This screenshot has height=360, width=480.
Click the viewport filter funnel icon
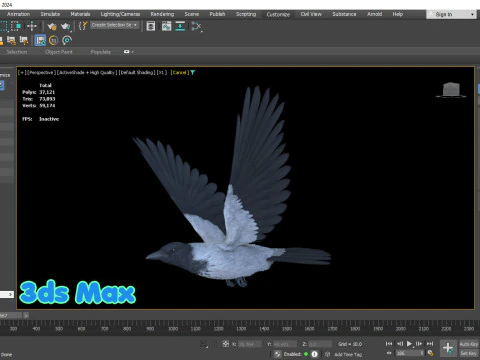tap(193, 72)
